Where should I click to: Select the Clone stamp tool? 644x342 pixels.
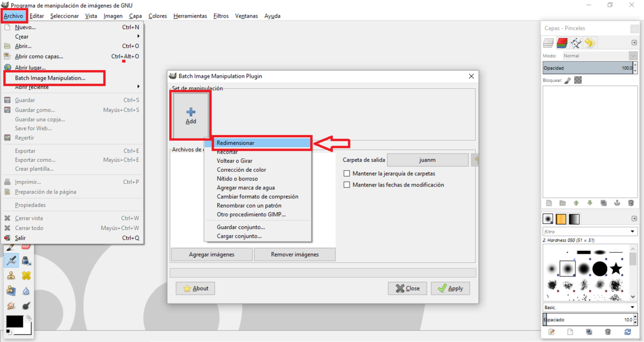11,275
